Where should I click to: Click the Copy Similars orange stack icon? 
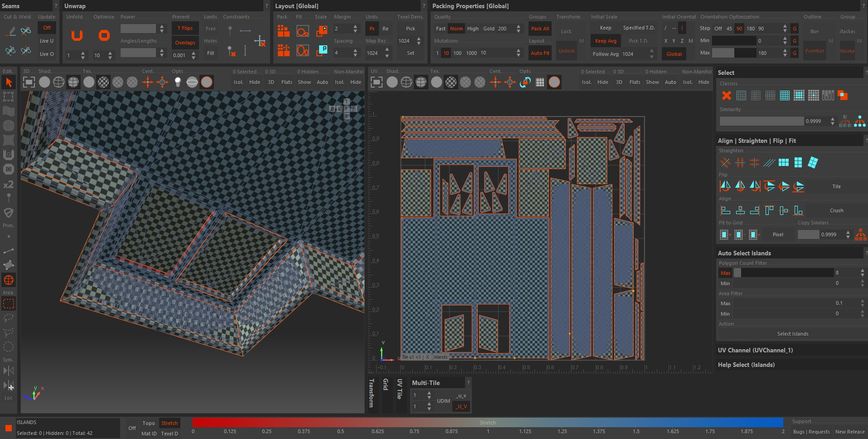860,234
